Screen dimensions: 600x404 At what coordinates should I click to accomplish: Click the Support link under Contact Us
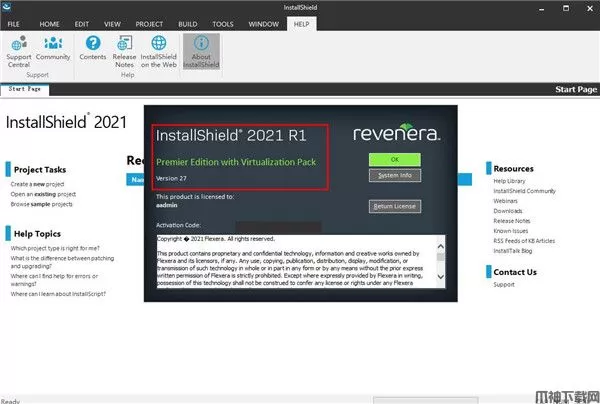pyautogui.click(x=504, y=285)
